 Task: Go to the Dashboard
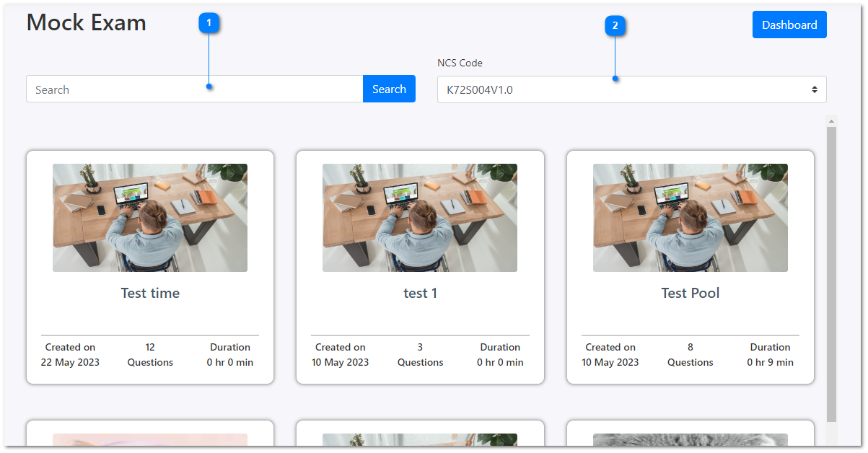point(789,25)
